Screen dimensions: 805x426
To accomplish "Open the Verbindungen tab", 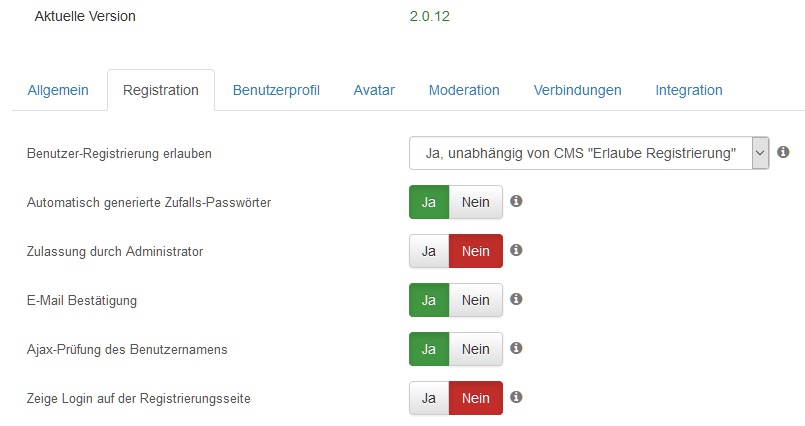I will [578, 90].
